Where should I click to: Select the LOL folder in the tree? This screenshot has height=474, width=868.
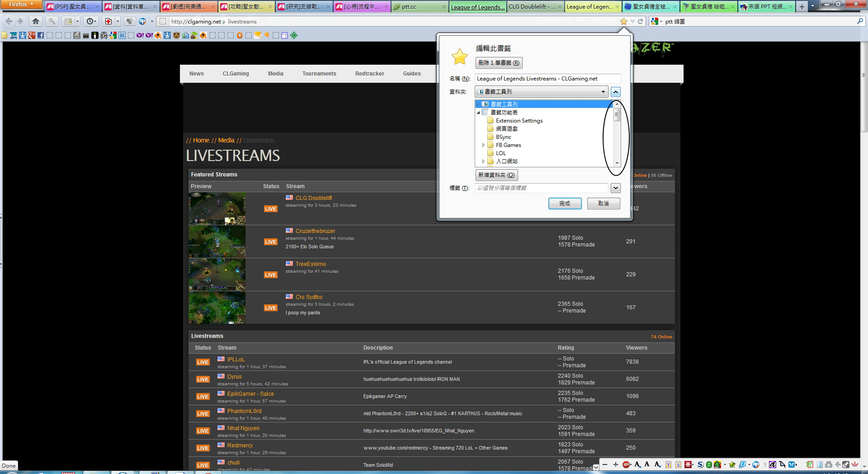(500, 153)
